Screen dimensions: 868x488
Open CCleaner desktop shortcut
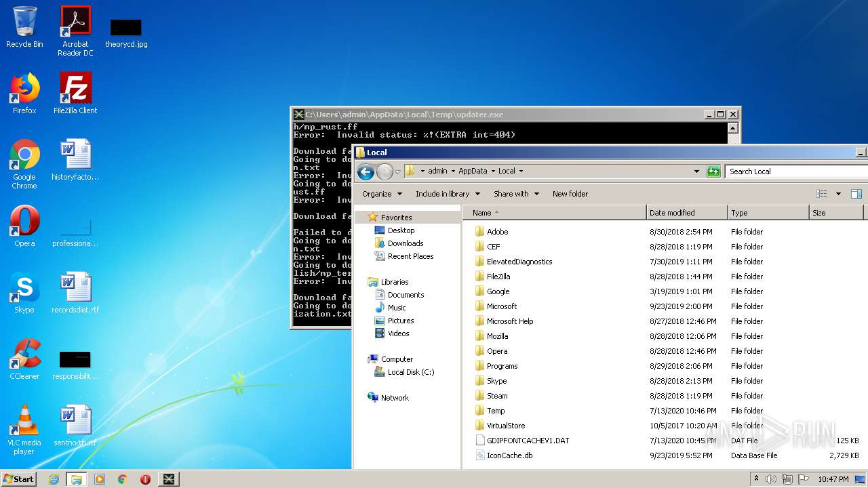(24, 359)
